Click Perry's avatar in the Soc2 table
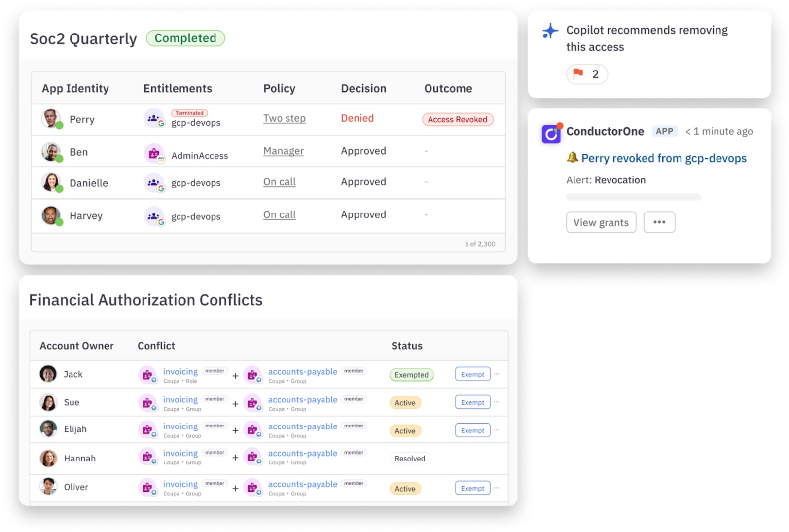The image size is (789, 532). tap(51, 118)
